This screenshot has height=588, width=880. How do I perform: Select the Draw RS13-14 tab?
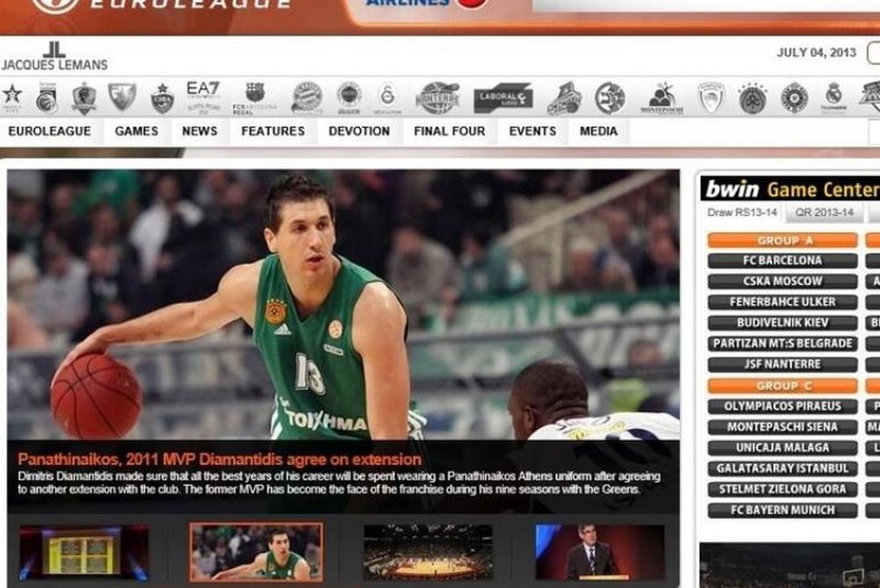point(743,213)
